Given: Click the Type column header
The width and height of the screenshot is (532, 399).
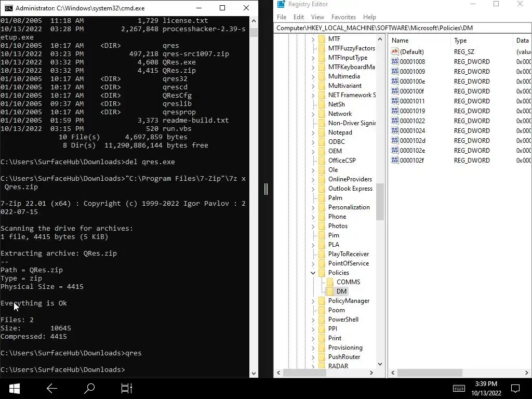Looking at the screenshot, I should tap(482, 41).
